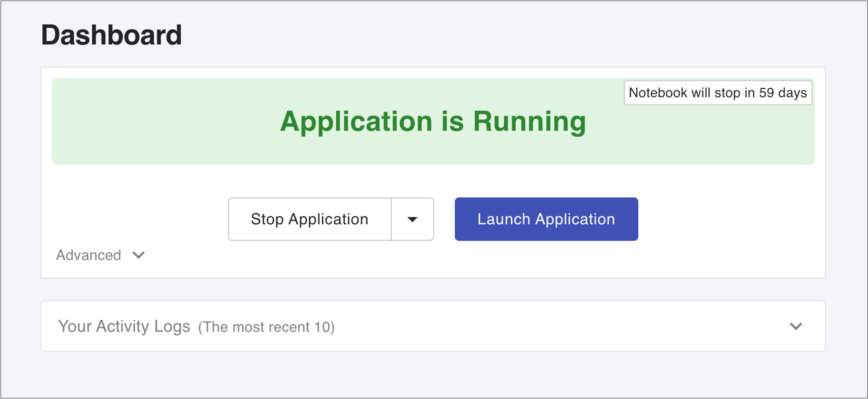Click '(The most recent 10)' subtitle text

click(266, 327)
